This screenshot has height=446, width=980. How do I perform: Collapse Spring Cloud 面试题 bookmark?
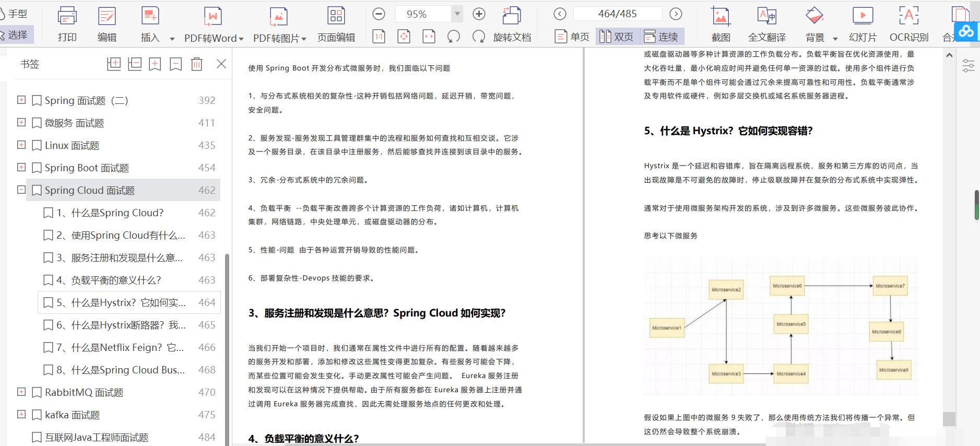21,190
